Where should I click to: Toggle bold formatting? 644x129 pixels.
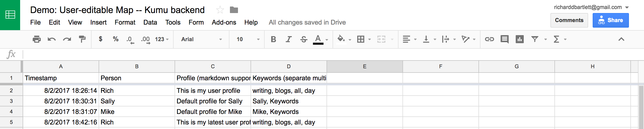[273, 39]
